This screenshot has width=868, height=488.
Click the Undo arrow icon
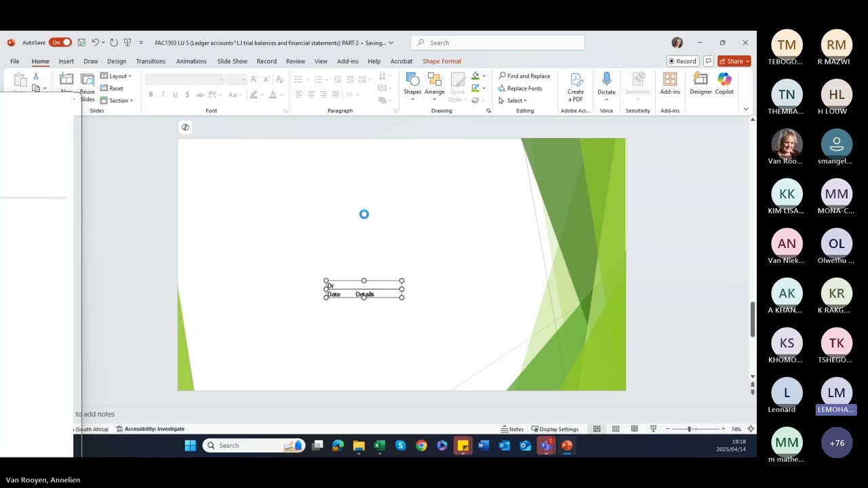96,43
